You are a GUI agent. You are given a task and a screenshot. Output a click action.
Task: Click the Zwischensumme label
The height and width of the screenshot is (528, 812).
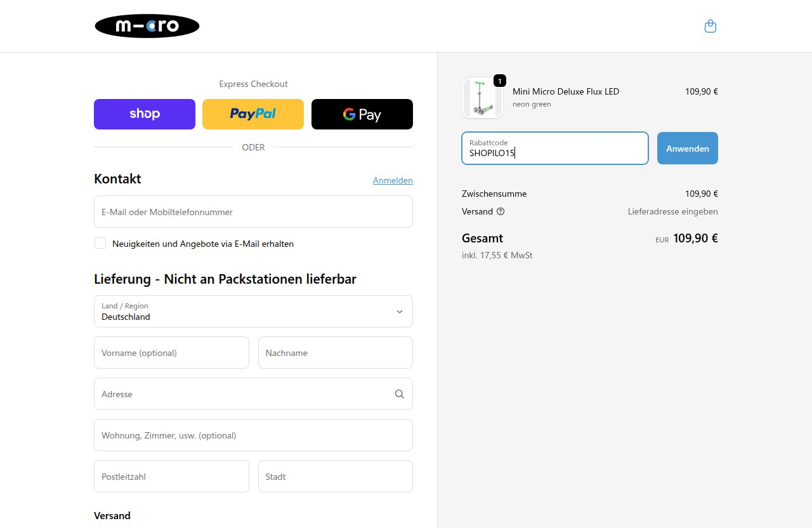494,194
